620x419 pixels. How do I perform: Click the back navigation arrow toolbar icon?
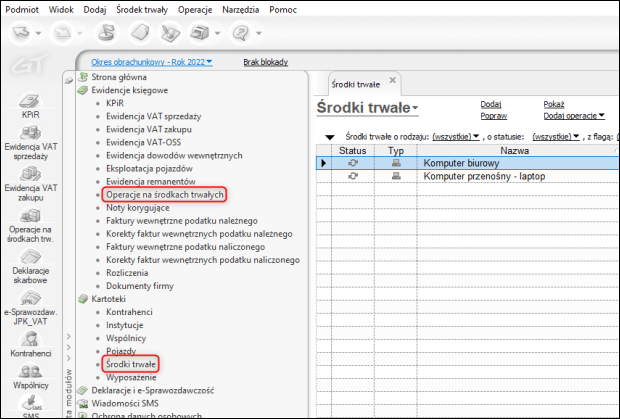(x=21, y=33)
